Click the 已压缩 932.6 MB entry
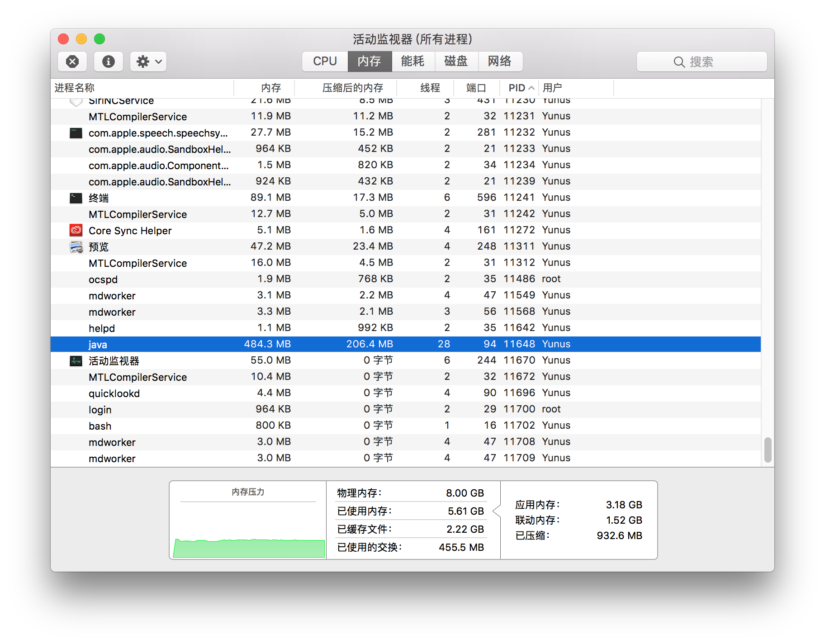Screen dimensions: 825x644 tap(579, 535)
